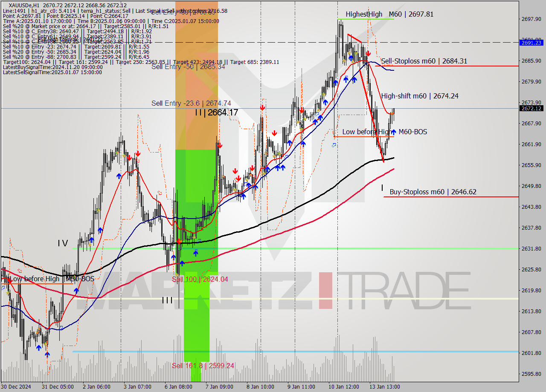Click the 2637.80 price axis value
The width and height of the screenshot is (546, 392).
(531, 228)
